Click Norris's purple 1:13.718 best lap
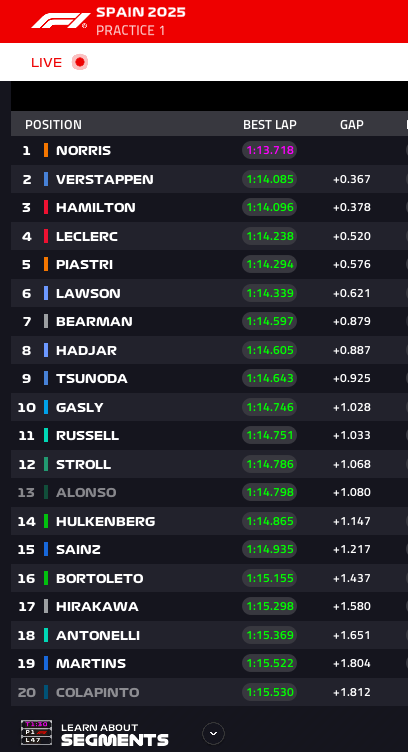The image size is (408, 752). (269, 150)
